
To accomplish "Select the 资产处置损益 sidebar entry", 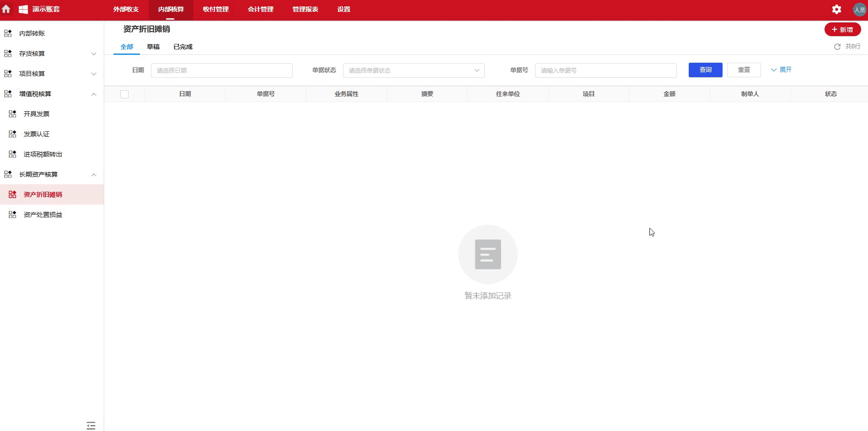I will click(x=43, y=214).
